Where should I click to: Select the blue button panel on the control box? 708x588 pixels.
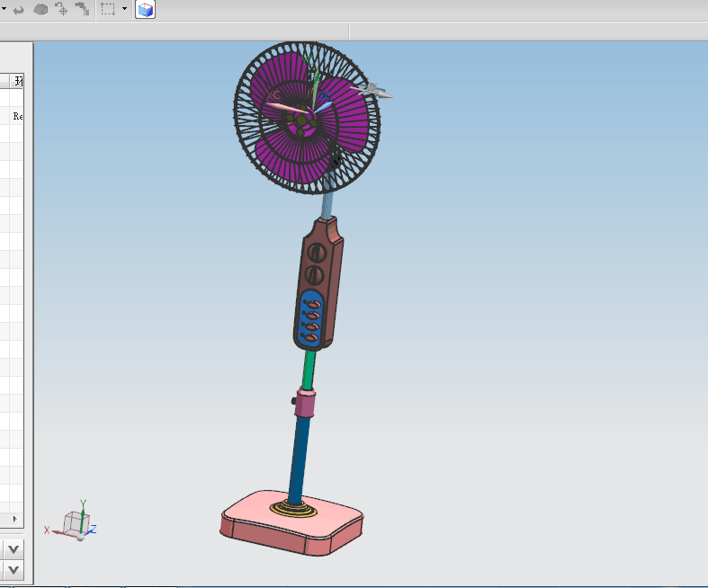pos(310,320)
